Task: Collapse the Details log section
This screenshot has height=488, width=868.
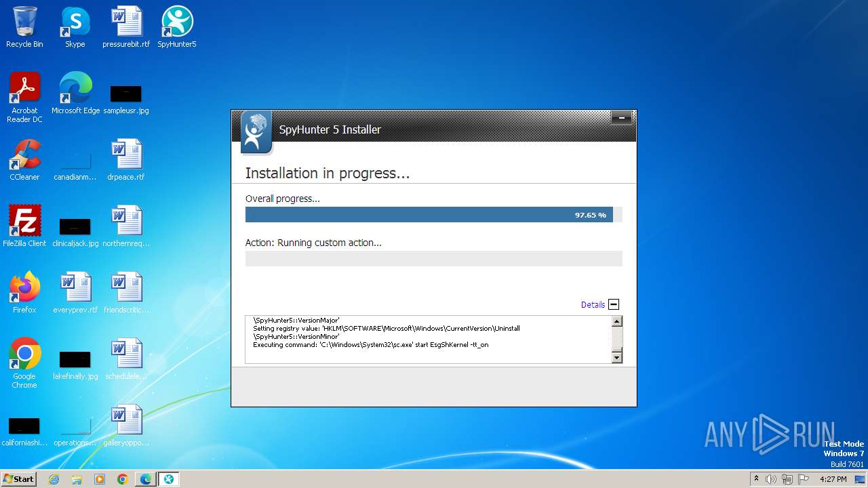Action: tap(614, 304)
